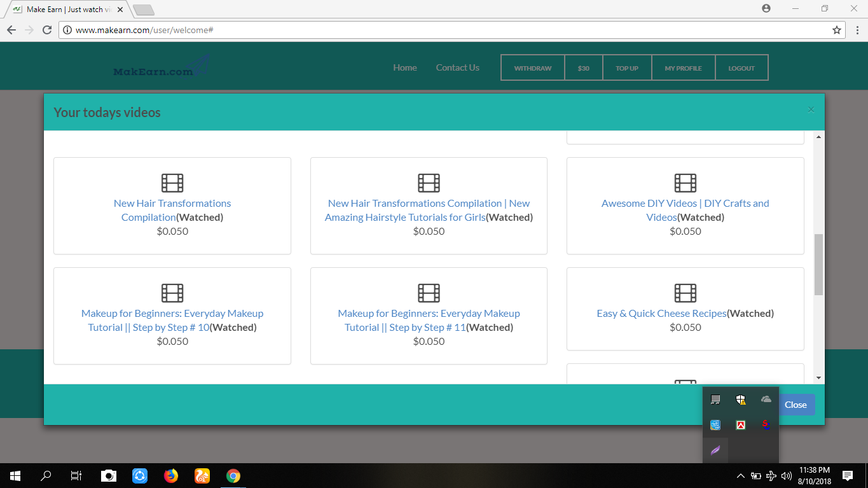The width and height of the screenshot is (868, 488).
Task: Click the Windows Defender shield tray icon
Action: click(740, 400)
